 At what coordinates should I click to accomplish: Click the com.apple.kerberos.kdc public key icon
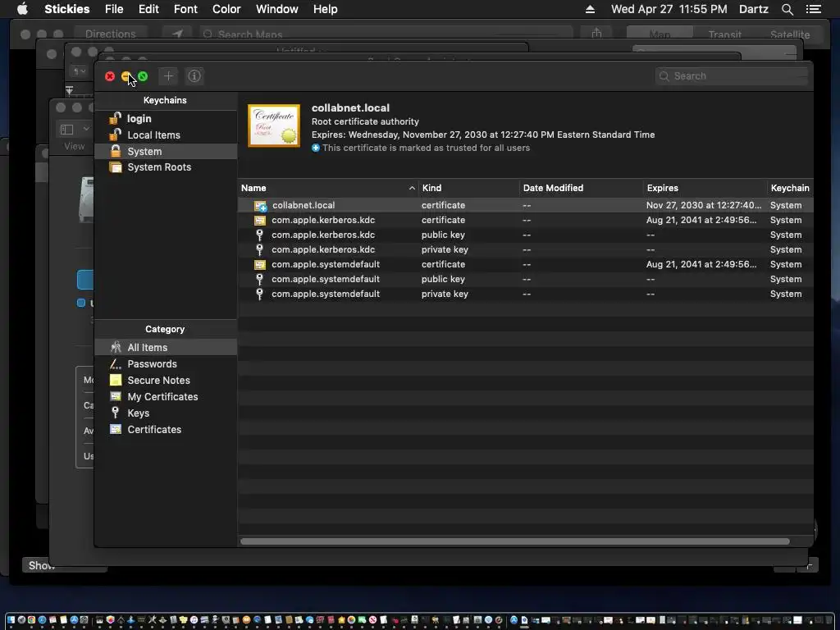(260, 235)
